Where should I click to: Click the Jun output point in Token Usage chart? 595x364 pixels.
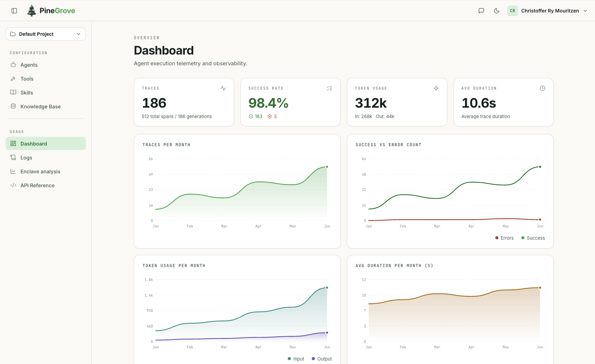(x=327, y=333)
